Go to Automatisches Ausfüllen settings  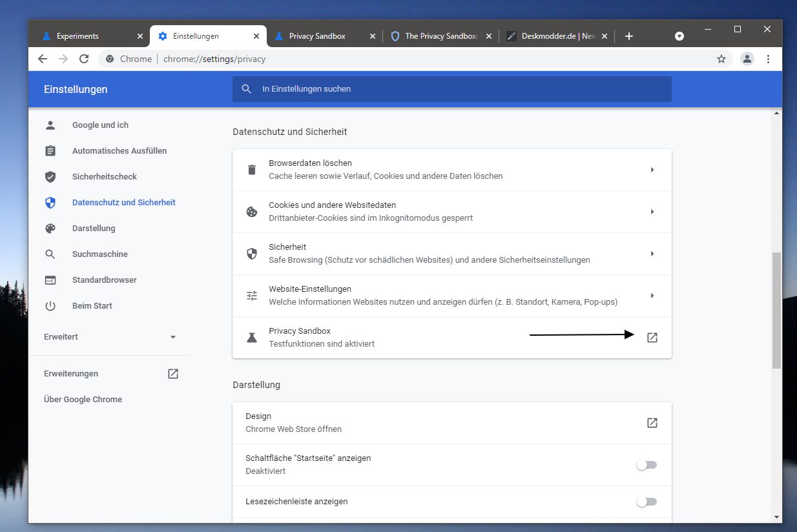point(119,151)
